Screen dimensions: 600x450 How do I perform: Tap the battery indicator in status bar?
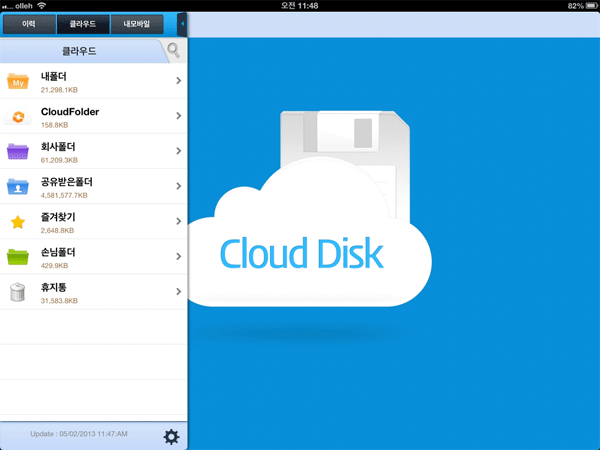tap(580, 6)
